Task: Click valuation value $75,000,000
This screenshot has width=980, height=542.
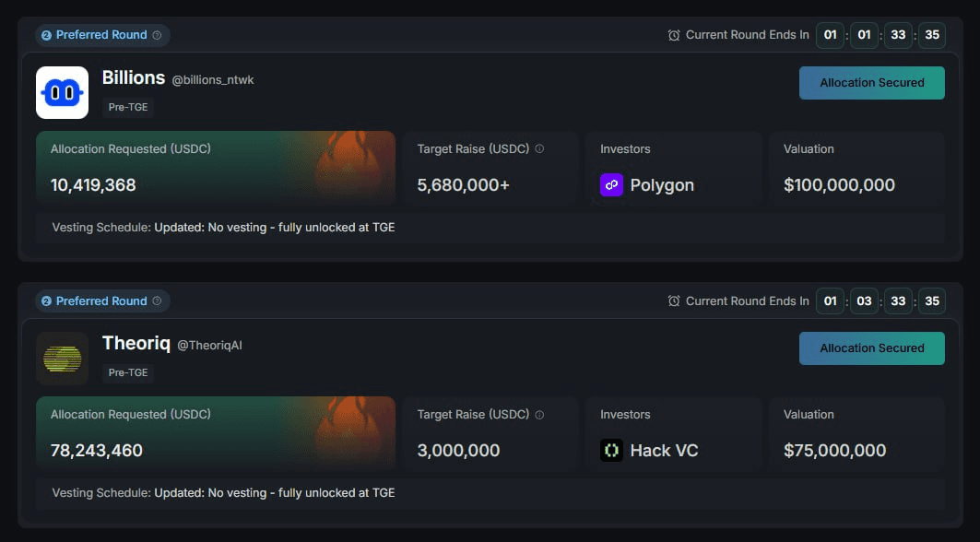Action: tap(835, 450)
